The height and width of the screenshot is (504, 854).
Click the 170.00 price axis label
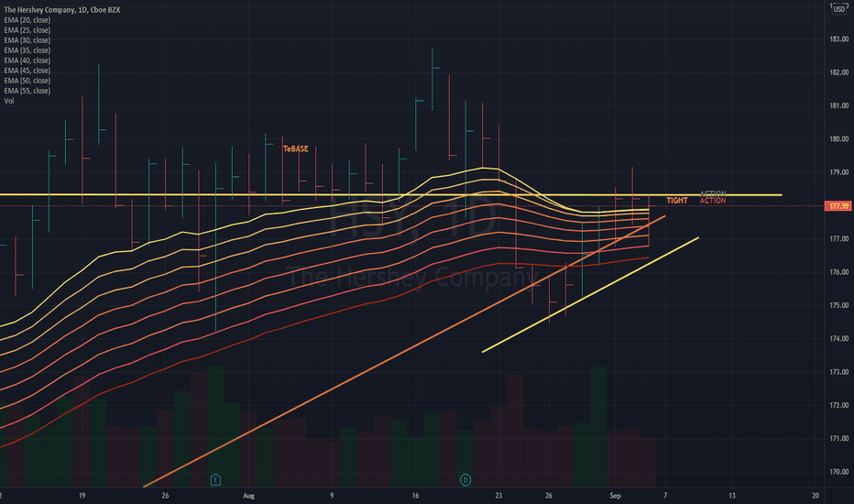[838, 472]
